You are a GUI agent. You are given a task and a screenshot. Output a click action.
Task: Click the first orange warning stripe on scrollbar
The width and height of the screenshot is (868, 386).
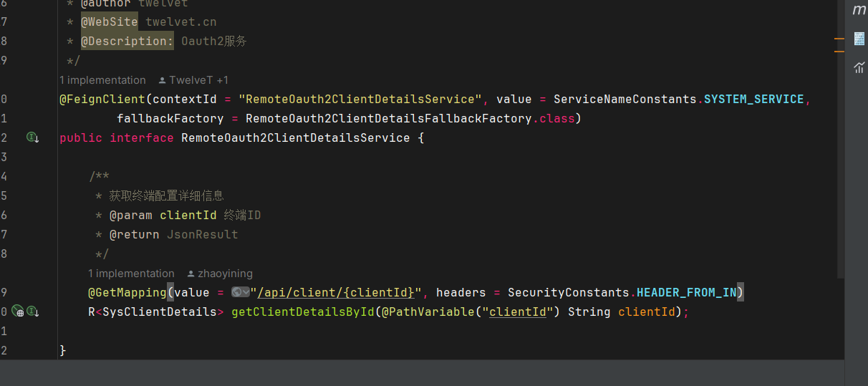point(839,38)
